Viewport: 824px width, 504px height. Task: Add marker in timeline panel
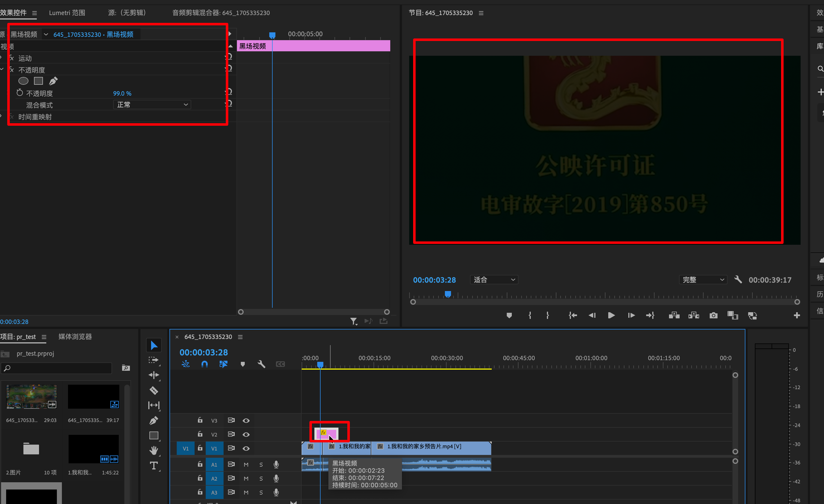click(243, 364)
